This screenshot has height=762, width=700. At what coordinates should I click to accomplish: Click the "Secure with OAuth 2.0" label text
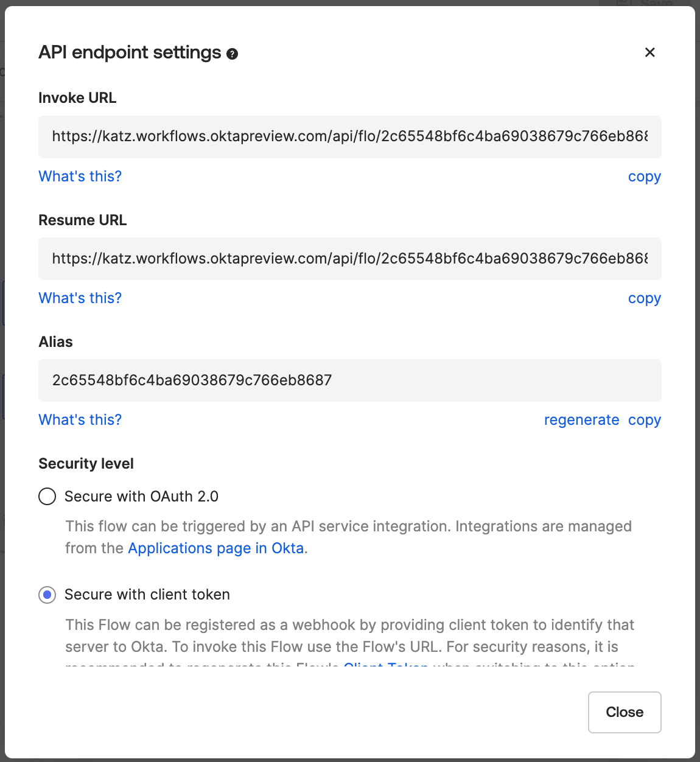pyautogui.click(x=141, y=497)
